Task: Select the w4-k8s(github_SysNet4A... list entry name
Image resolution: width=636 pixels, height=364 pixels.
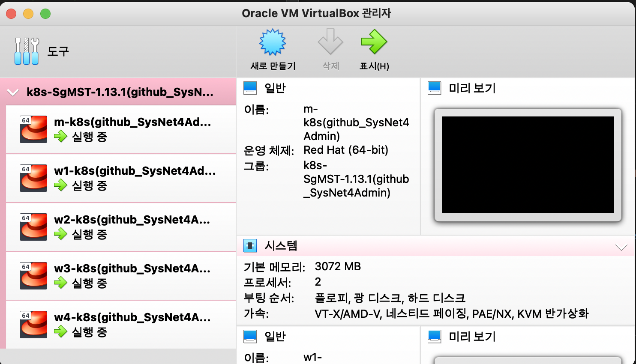Action: (x=132, y=317)
